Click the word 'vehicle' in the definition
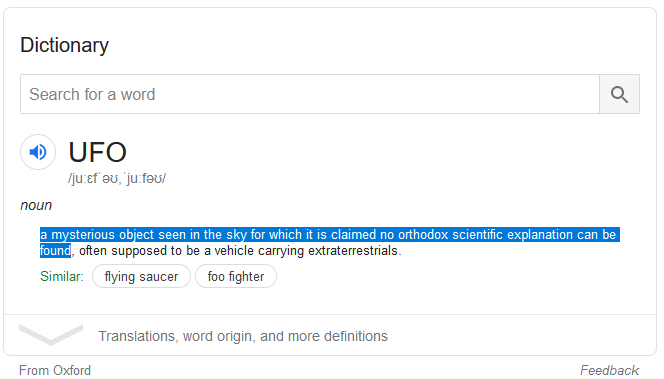 (x=234, y=251)
